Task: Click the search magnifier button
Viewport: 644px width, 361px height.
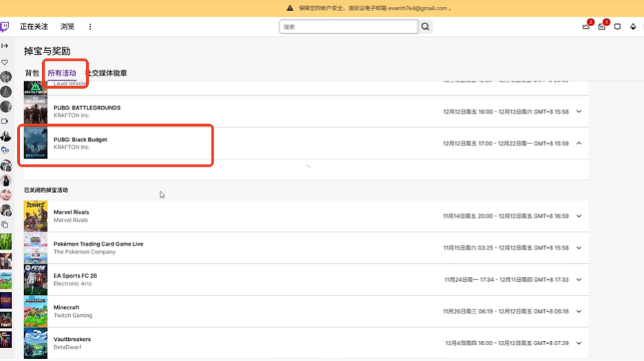Action: (426, 27)
